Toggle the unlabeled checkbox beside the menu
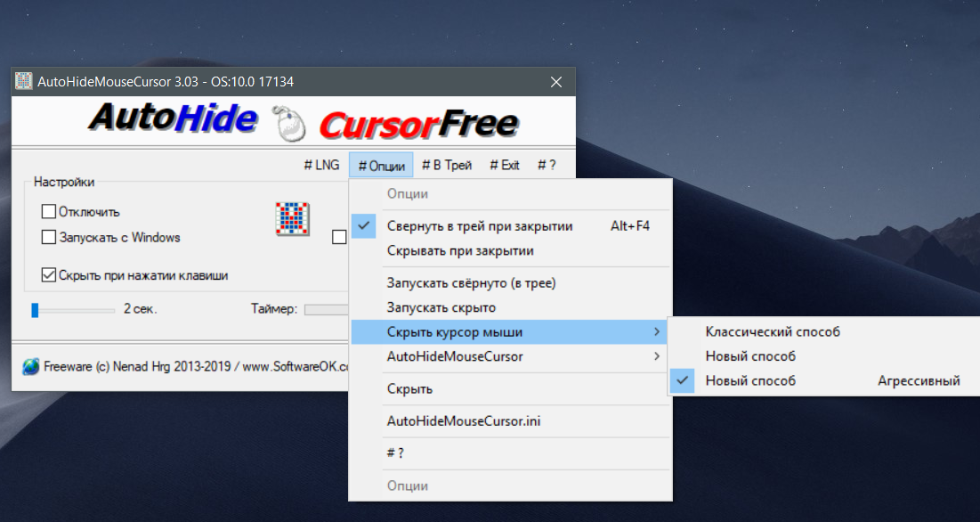The image size is (980, 522). point(339,237)
